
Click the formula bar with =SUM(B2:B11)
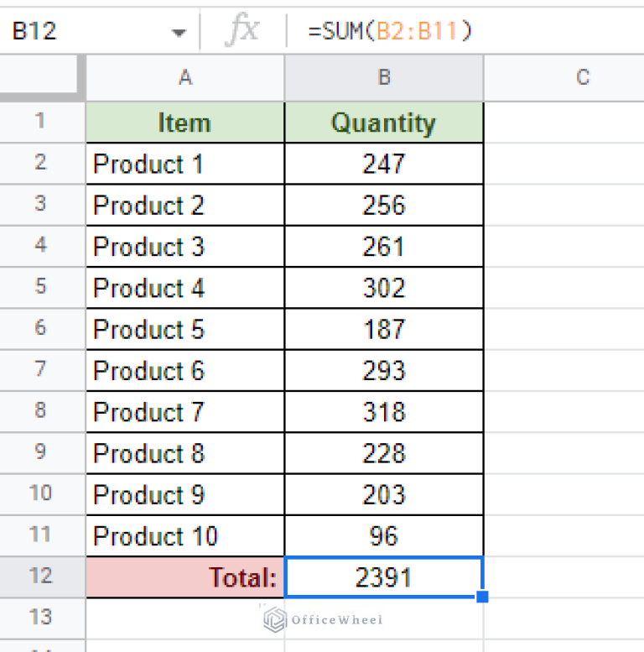coord(465,31)
